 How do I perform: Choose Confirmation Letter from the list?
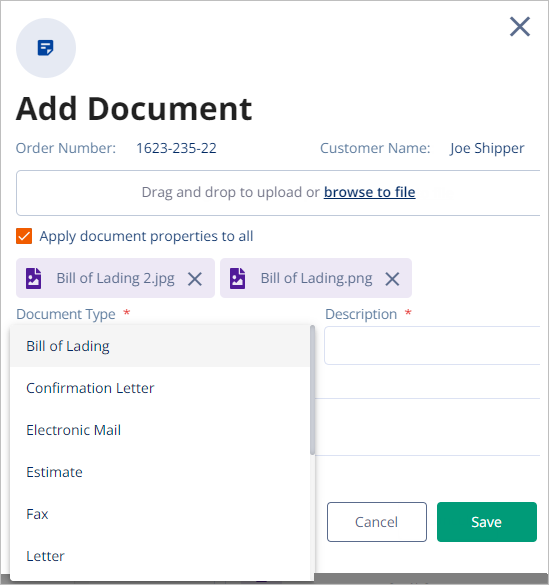tap(160, 388)
